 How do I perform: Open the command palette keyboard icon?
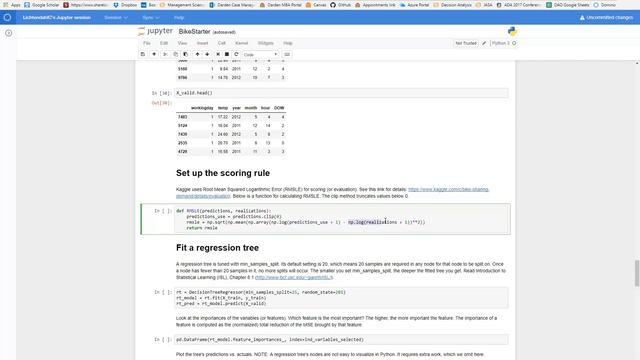coord(287,54)
